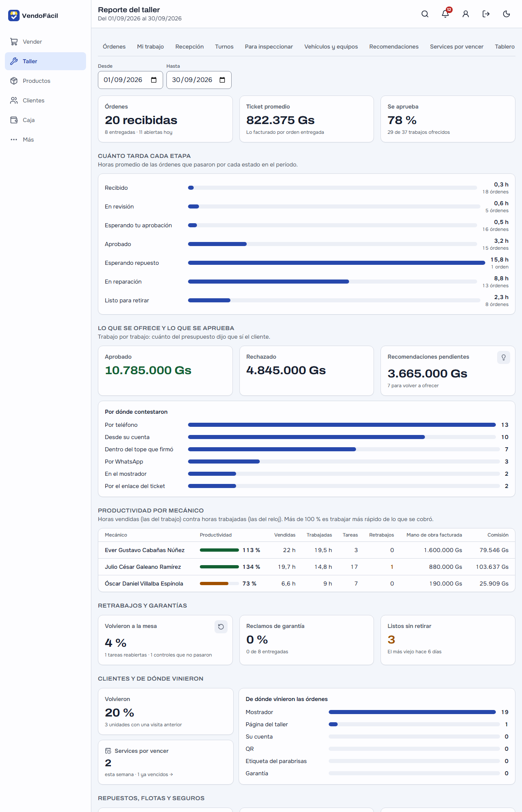Open the Recepción tab

tap(190, 47)
